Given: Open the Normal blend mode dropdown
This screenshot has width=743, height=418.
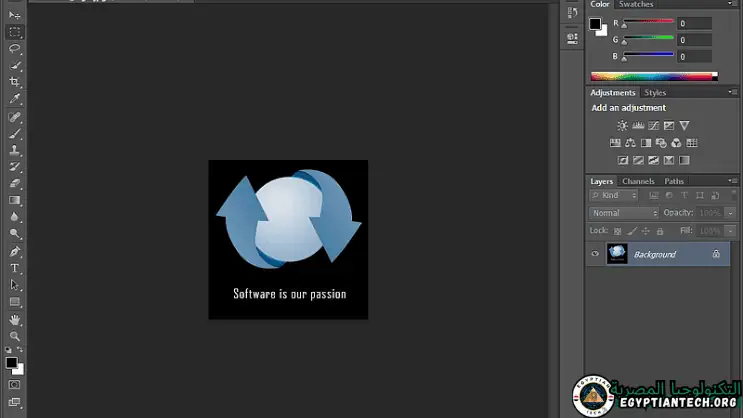Looking at the screenshot, I should coord(624,213).
